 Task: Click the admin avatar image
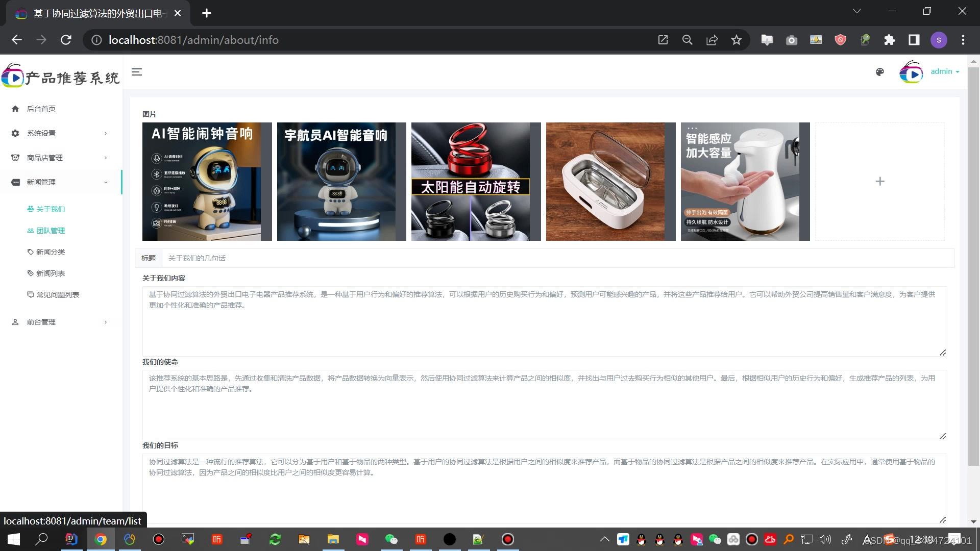point(911,72)
